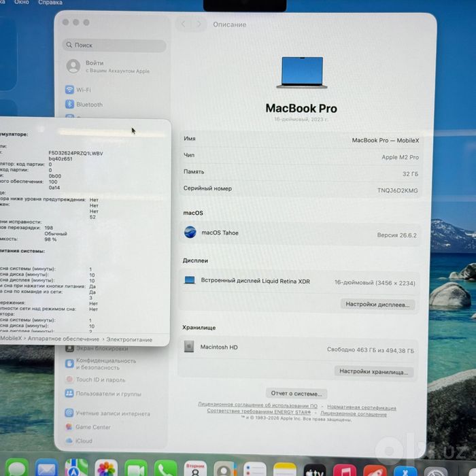
Task: Click battery serial F5D32624PRZQ1LWBV
Action: tap(76, 153)
